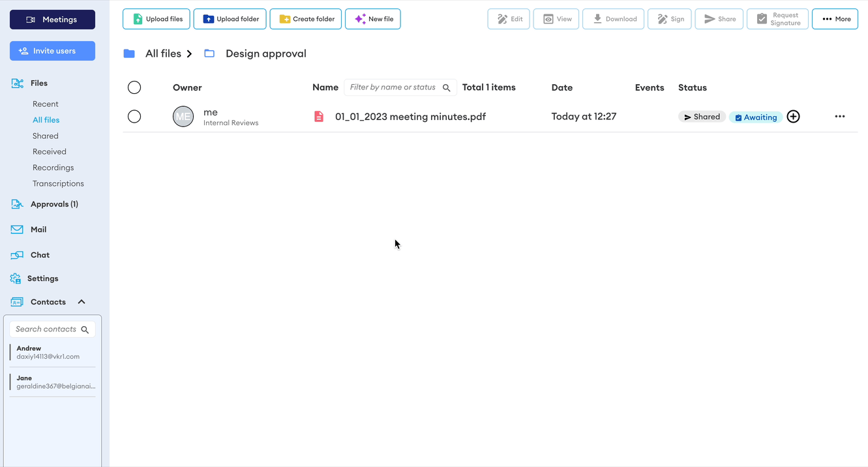Click the Shared status badge

tap(702, 117)
